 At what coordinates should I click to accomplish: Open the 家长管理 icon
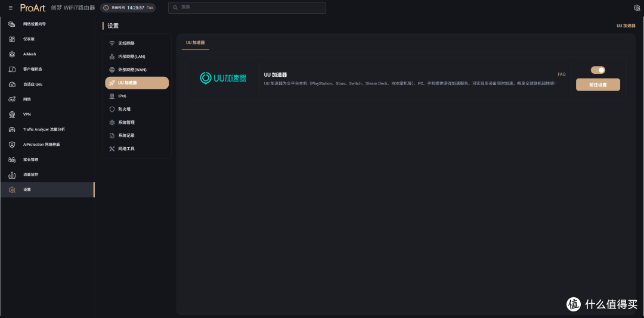pyautogui.click(x=12, y=160)
